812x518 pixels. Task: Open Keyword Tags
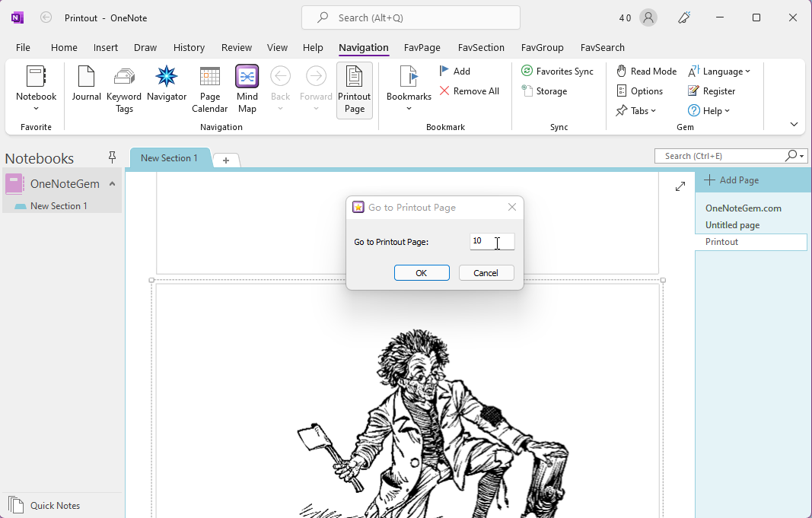[x=124, y=90]
